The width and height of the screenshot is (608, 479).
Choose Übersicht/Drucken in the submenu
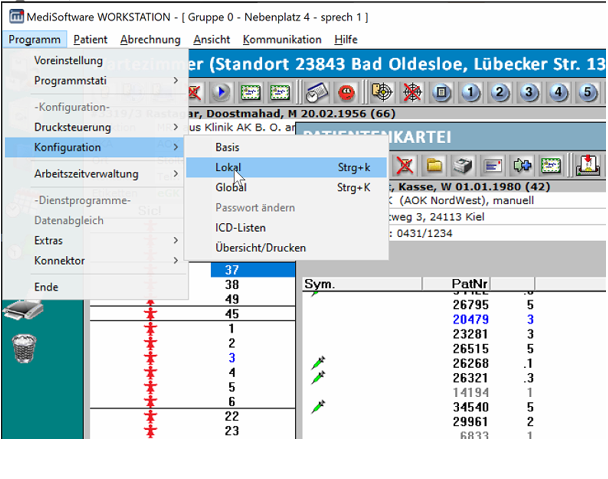pyautogui.click(x=286, y=248)
